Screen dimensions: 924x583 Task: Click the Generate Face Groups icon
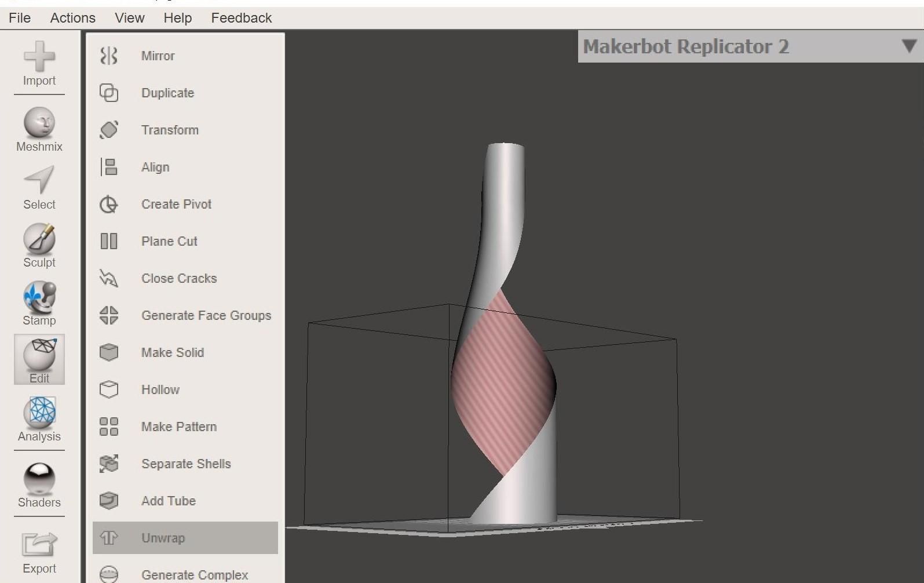click(x=109, y=315)
